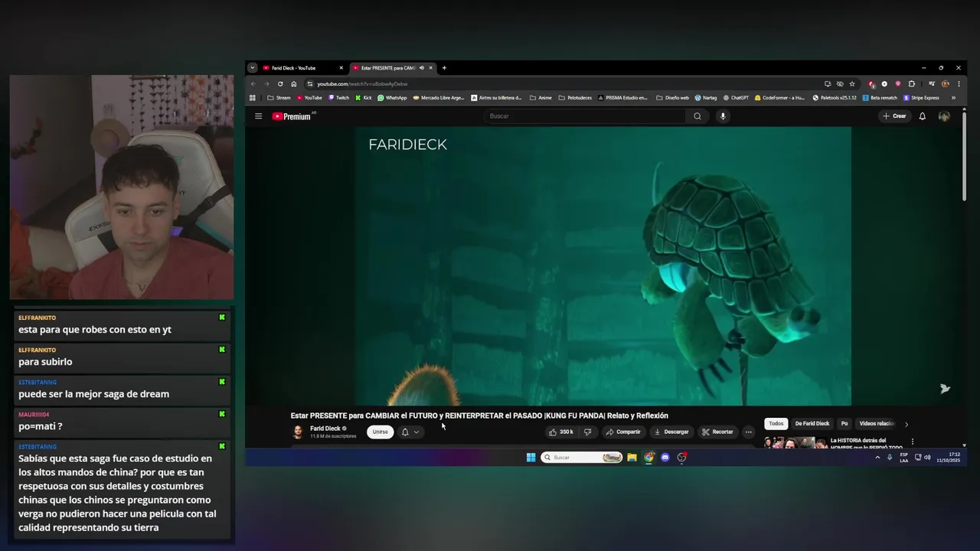Screen dimensions: 980x551
Task: Open the WhatsApp bookmark
Action: (392, 98)
